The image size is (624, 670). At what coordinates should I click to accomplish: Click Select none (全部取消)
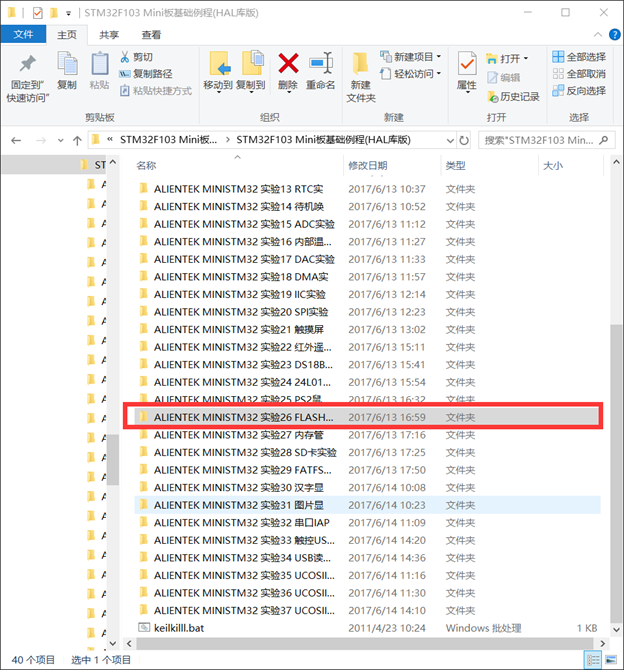pos(579,73)
